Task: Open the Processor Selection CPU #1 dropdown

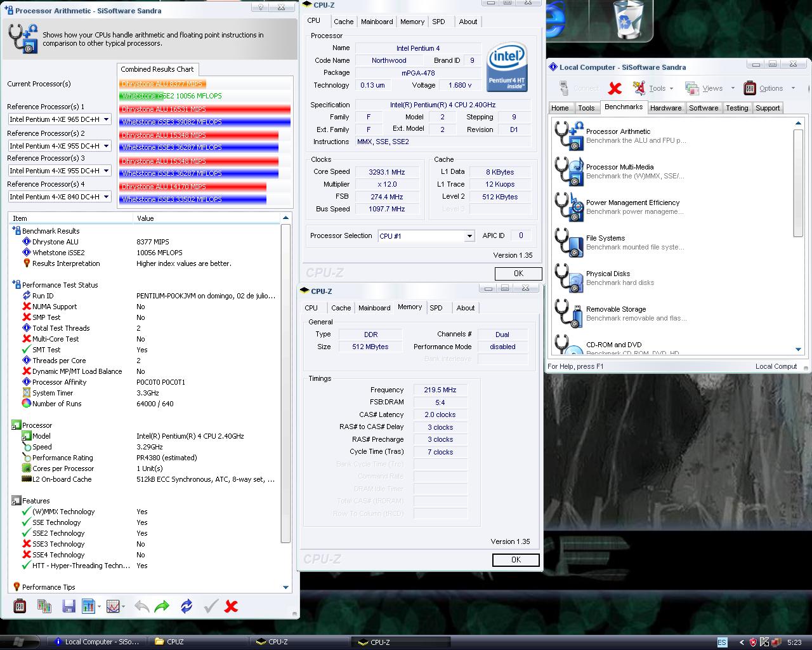Action: tap(469, 236)
